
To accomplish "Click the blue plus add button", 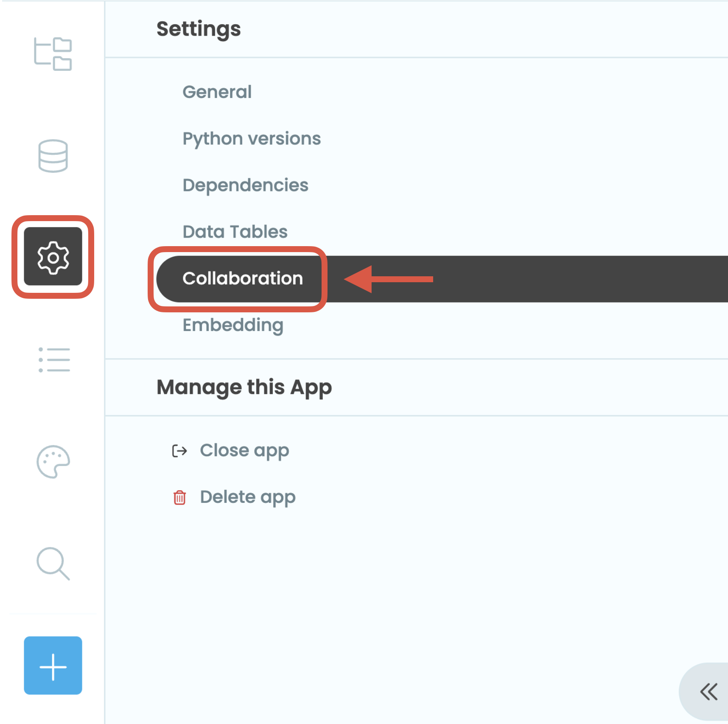I will 53,666.
